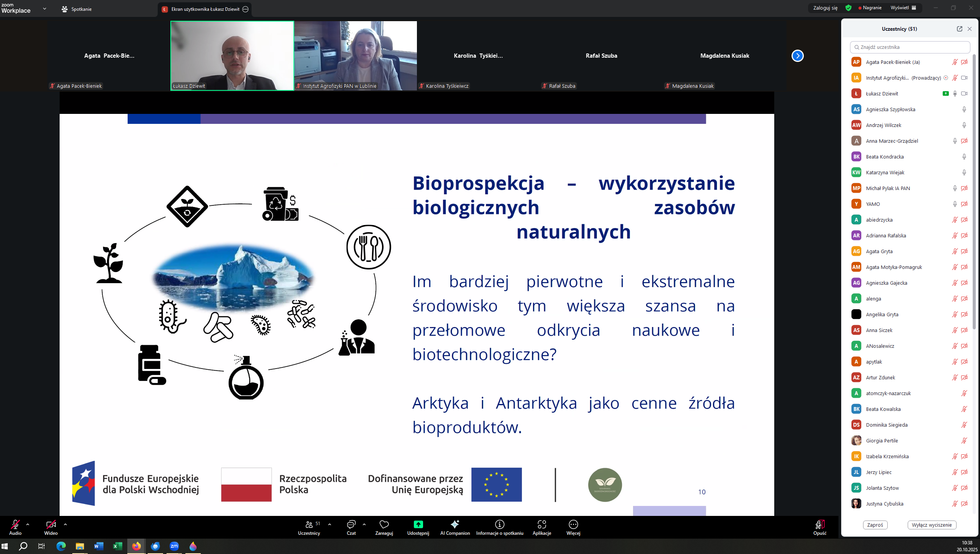Show next video thumbnails with blue arrow
980x554 pixels.
pyautogui.click(x=797, y=56)
